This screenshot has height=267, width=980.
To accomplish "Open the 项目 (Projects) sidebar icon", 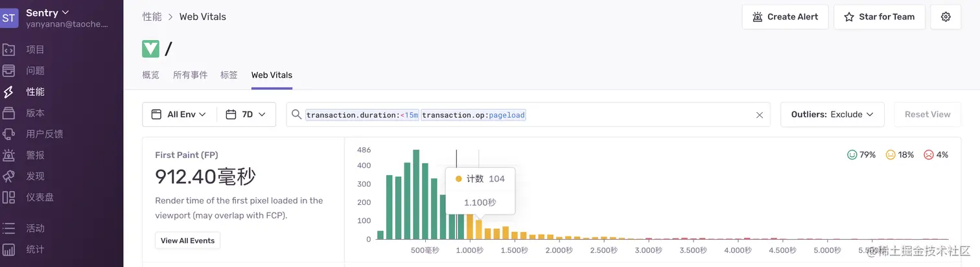I will pyautogui.click(x=9, y=50).
